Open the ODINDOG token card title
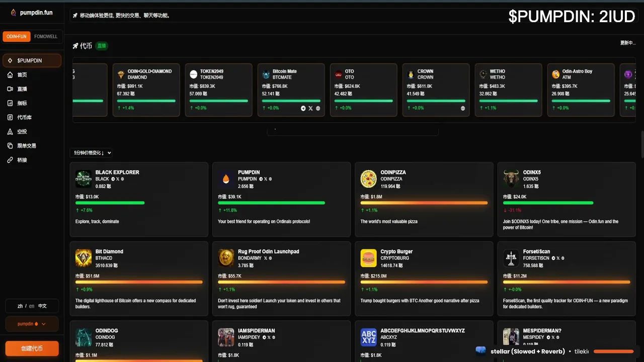The width and height of the screenshot is (644, 362). 107,331
